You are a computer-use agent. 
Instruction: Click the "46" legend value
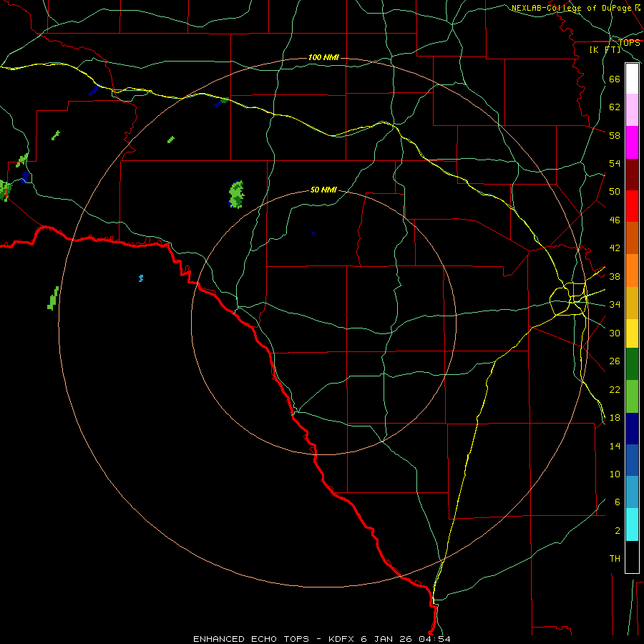coord(615,220)
